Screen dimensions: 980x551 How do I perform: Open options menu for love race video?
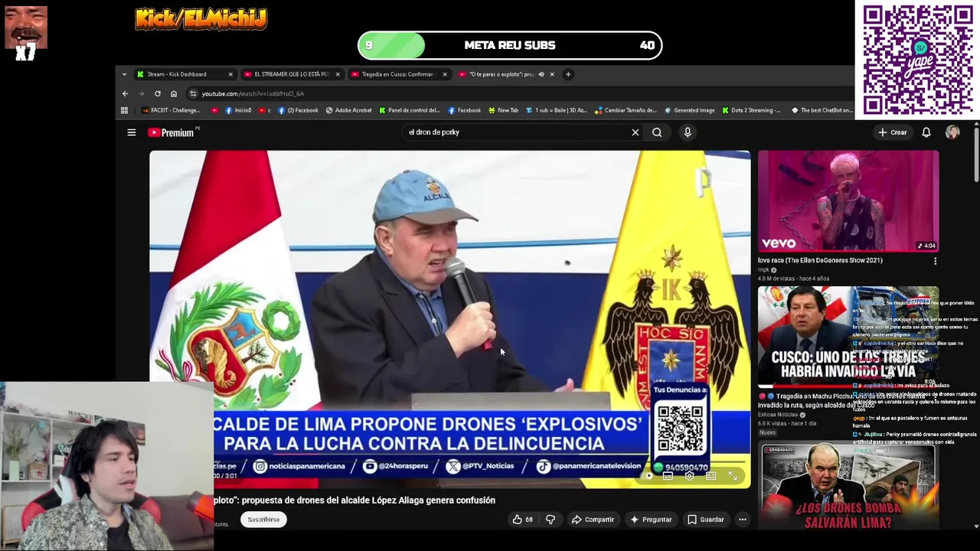935,261
